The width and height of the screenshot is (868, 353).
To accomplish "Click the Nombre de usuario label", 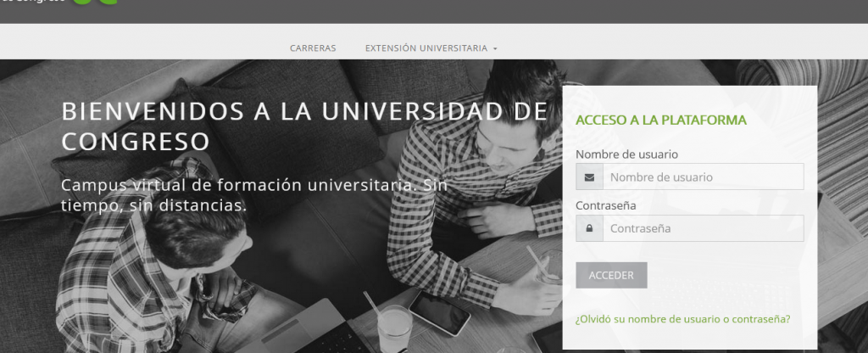I will (x=626, y=154).
